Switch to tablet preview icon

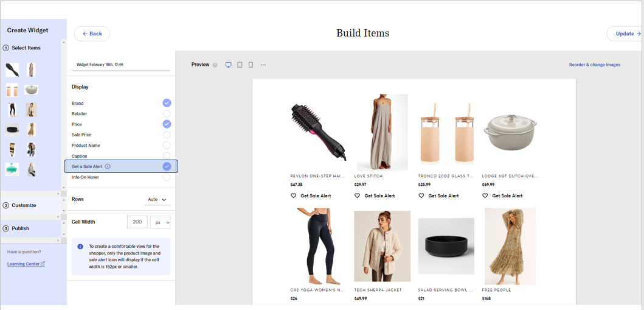tap(240, 65)
